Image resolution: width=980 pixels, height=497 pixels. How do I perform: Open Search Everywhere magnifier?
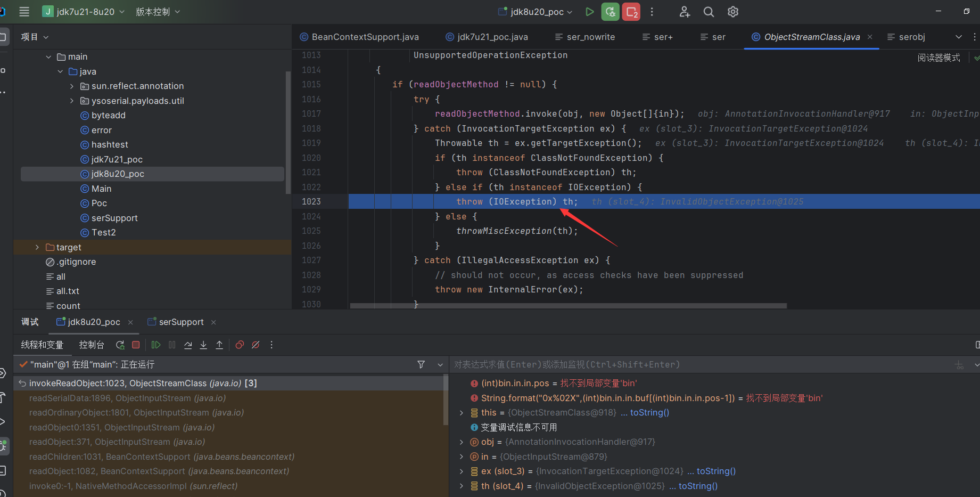pos(709,12)
